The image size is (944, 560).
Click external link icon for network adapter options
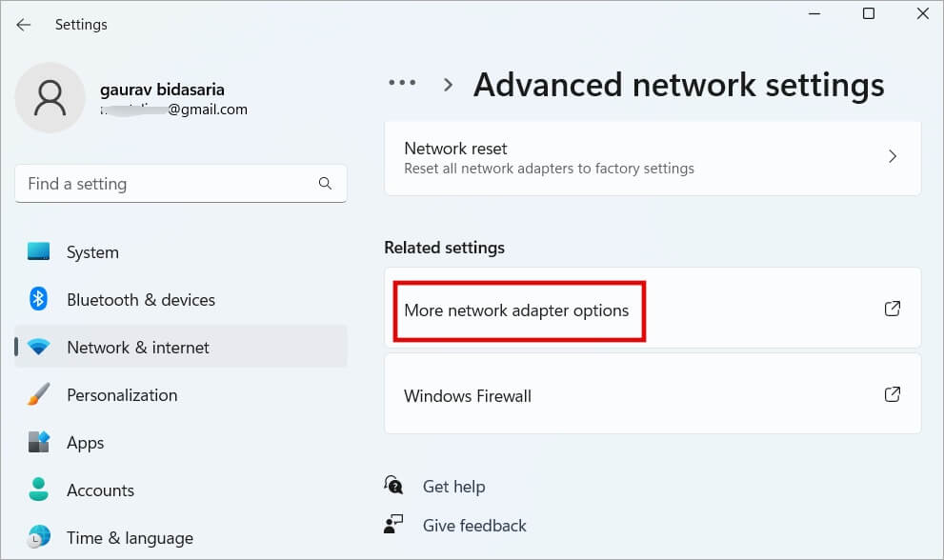click(893, 309)
